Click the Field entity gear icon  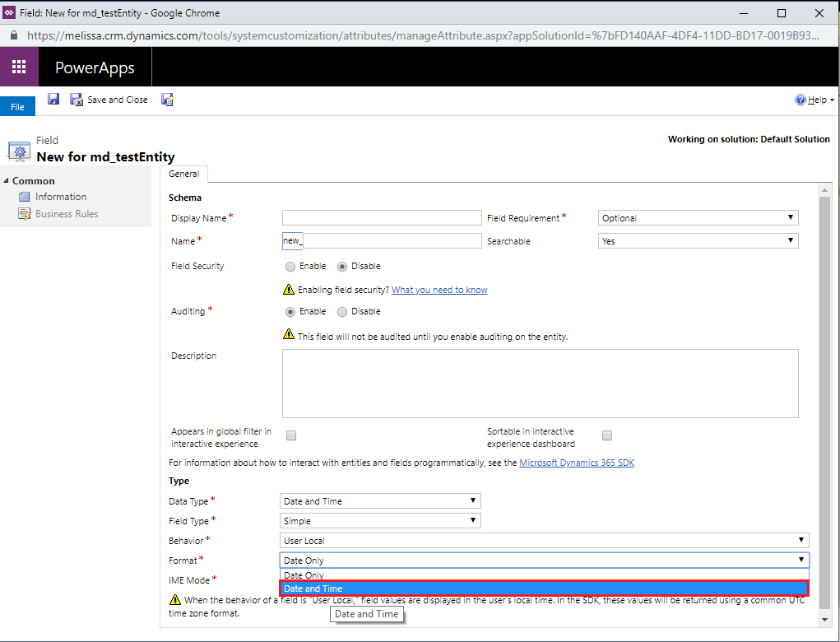coord(19,152)
